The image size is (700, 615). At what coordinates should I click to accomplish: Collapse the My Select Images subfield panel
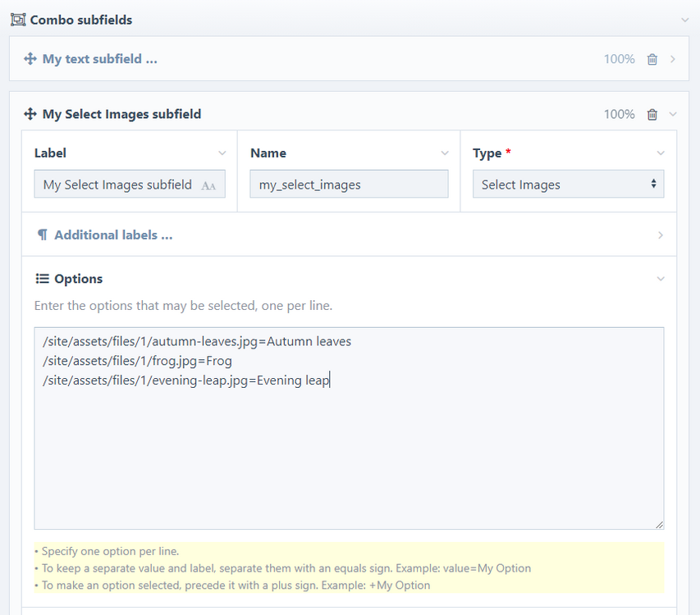(673, 115)
